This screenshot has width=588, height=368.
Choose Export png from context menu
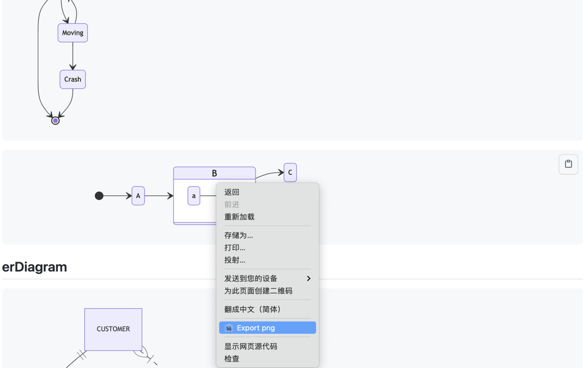(x=267, y=328)
